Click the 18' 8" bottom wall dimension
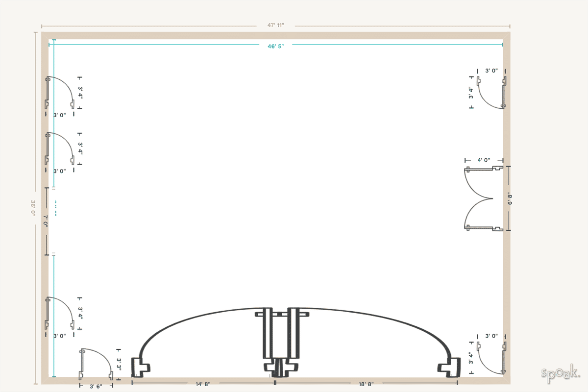Screen dimensions: 588x392 [x=366, y=385]
